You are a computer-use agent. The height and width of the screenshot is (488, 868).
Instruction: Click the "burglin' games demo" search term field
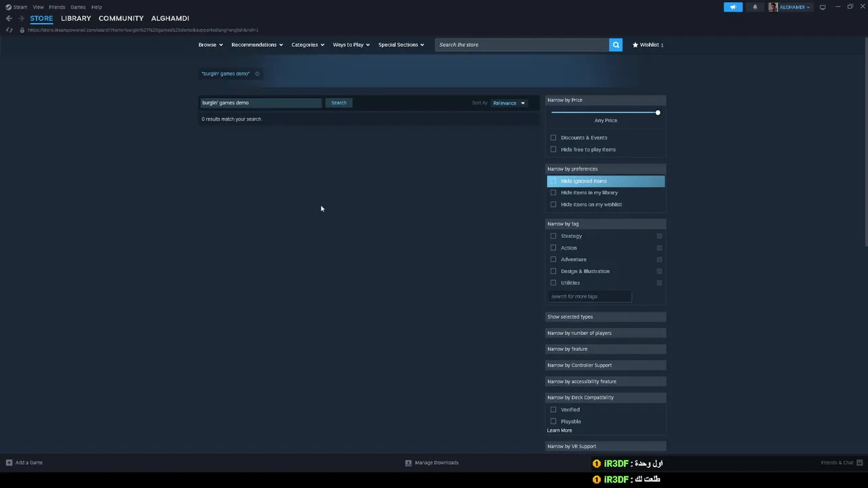(x=260, y=103)
